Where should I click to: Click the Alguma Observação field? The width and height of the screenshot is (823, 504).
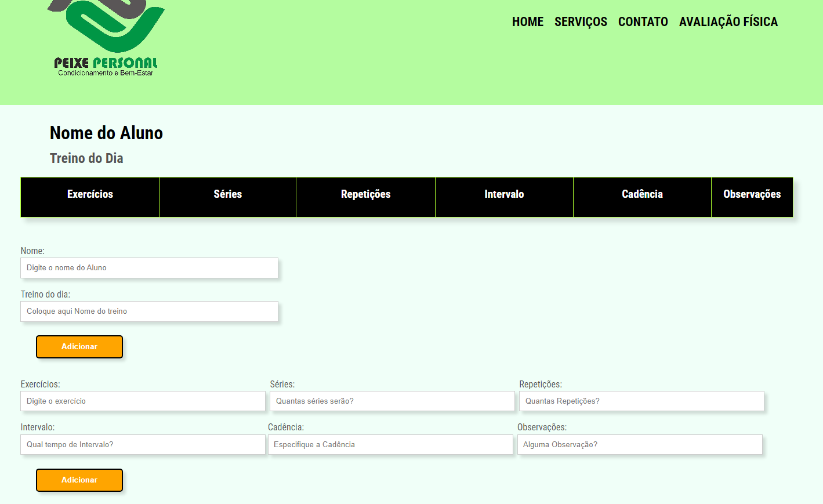(640, 445)
